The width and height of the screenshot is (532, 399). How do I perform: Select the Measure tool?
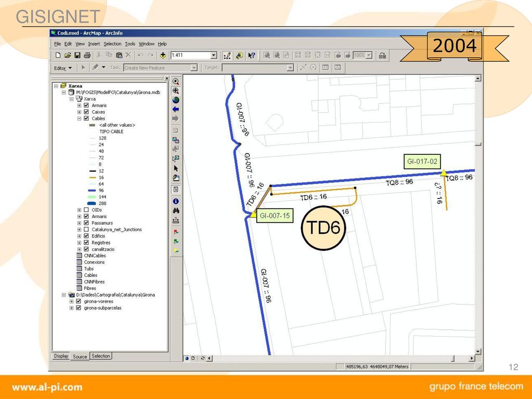(x=176, y=220)
